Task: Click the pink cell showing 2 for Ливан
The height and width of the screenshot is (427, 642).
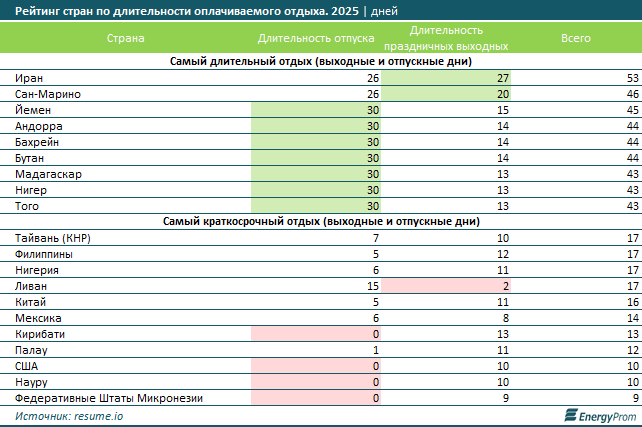Action: point(446,286)
